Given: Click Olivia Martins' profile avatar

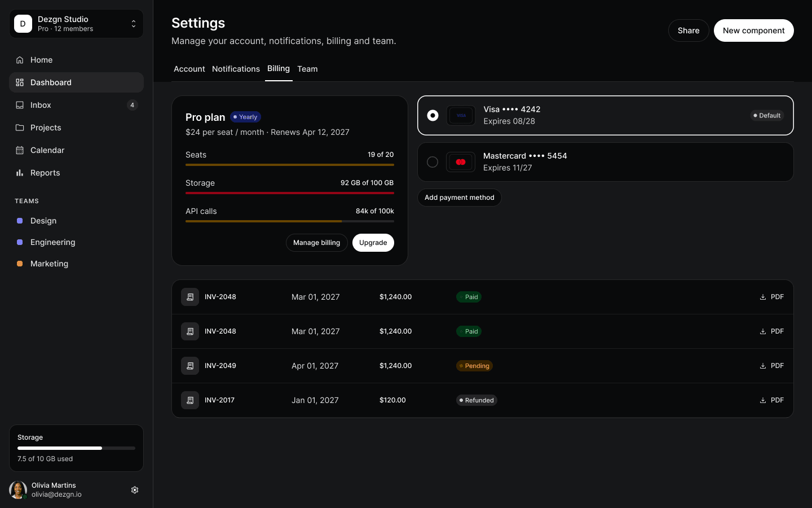Looking at the screenshot, I should click(x=18, y=490).
